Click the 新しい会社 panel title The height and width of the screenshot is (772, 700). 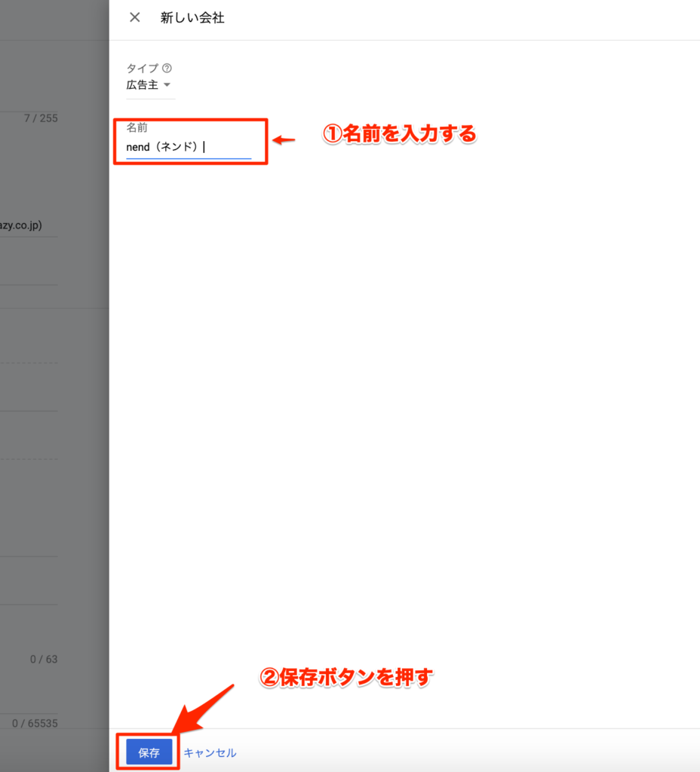[x=192, y=18]
